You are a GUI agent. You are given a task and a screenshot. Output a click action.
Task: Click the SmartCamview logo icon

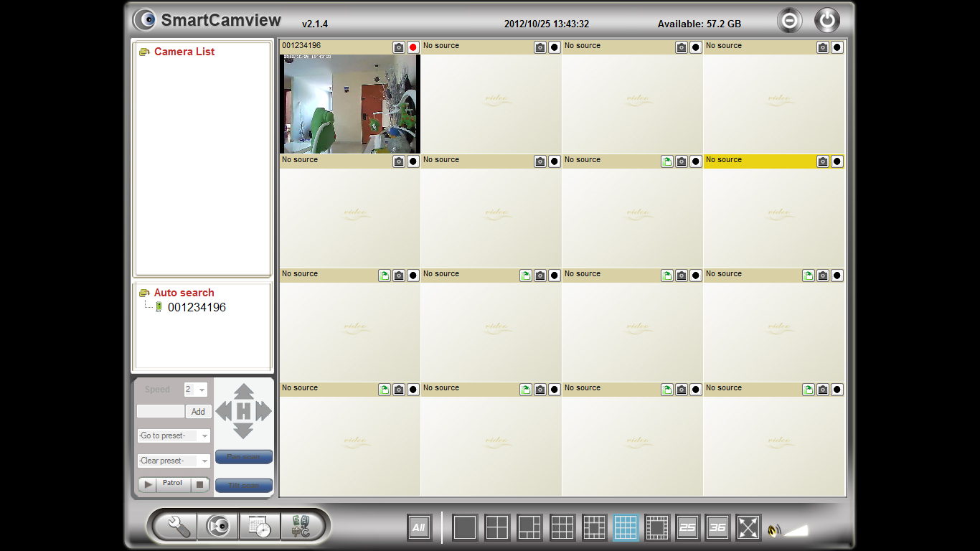pos(146,19)
